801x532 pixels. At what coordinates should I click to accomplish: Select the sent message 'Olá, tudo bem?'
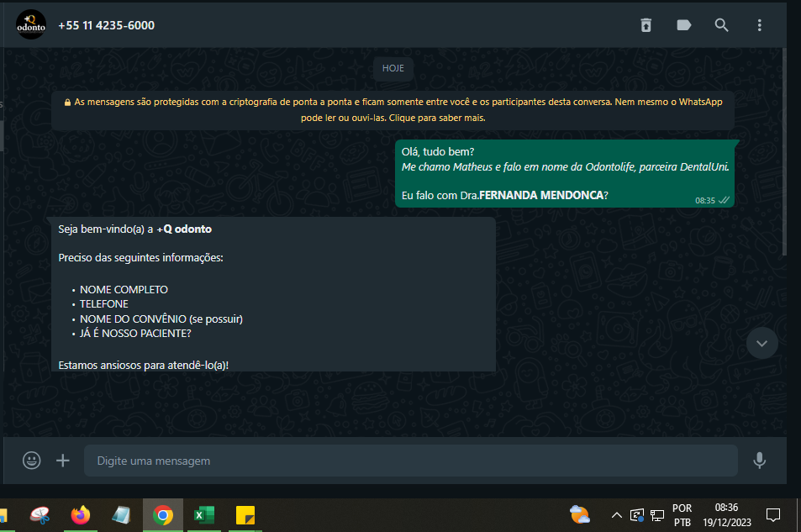click(438, 152)
